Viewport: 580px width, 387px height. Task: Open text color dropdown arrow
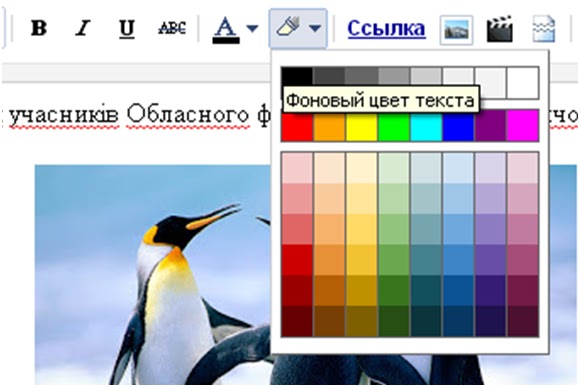(252, 28)
